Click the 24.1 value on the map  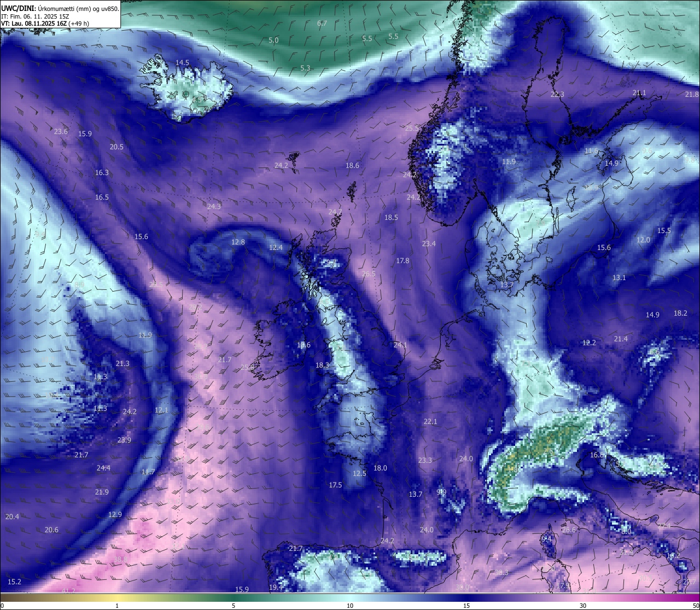(x=400, y=345)
